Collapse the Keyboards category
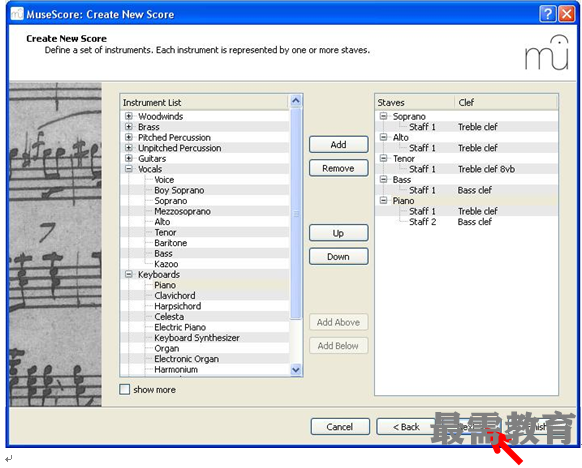 [128, 274]
